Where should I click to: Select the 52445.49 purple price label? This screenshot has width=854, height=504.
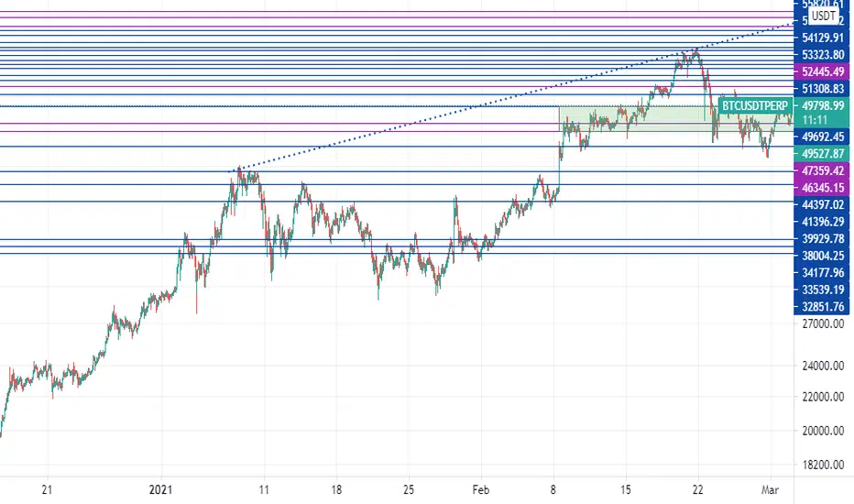[x=822, y=71]
